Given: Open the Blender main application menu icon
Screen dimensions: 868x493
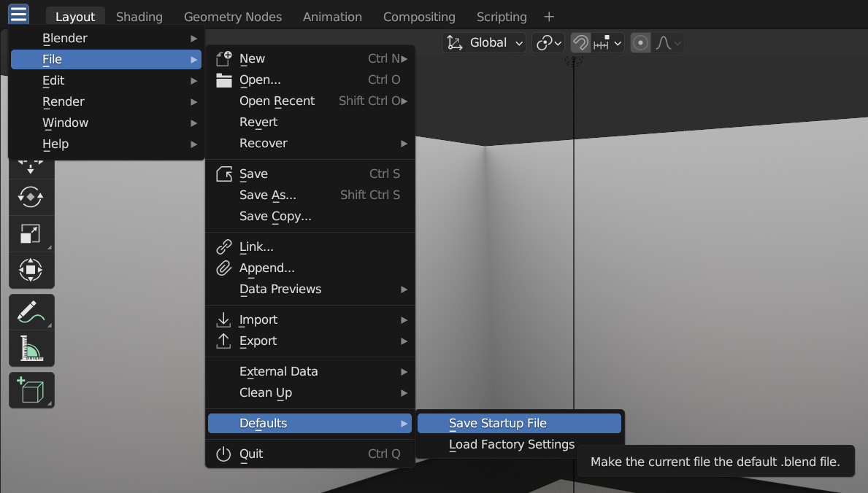Looking at the screenshot, I should click(x=18, y=13).
